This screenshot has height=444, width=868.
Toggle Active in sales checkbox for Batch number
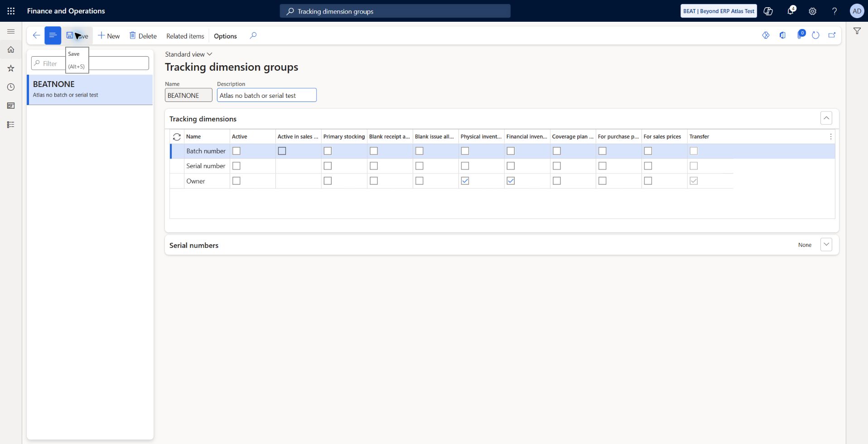(282, 151)
